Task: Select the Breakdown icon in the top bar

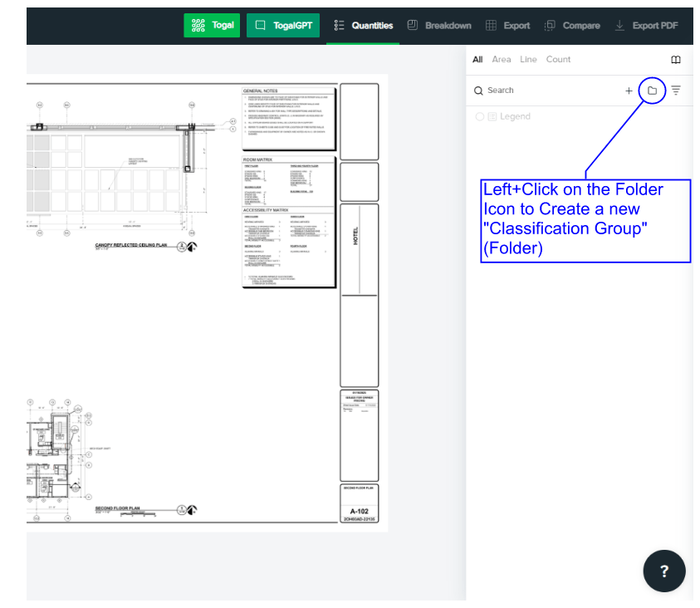Action: point(410,25)
